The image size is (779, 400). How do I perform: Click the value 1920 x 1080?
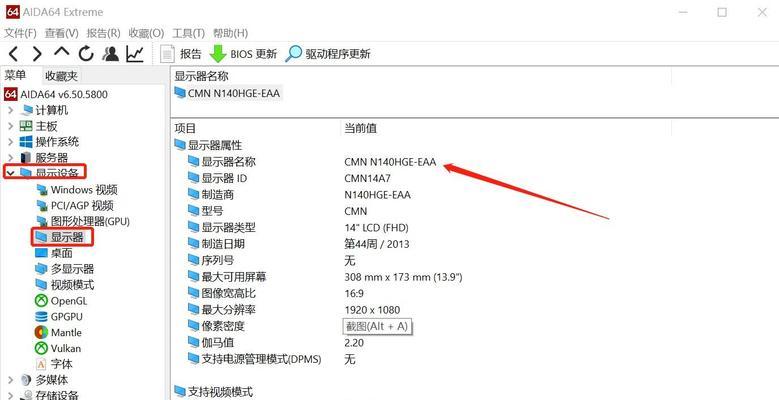[x=372, y=310]
